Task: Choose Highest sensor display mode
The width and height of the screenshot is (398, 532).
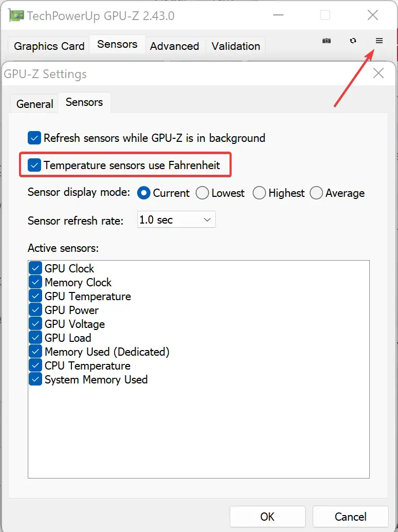Action: tap(259, 193)
